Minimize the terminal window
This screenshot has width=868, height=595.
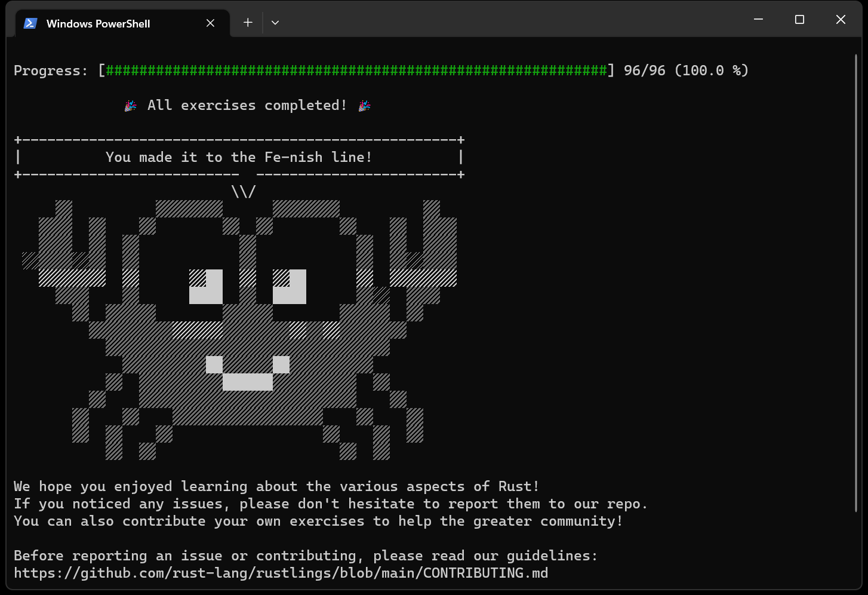tap(759, 20)
